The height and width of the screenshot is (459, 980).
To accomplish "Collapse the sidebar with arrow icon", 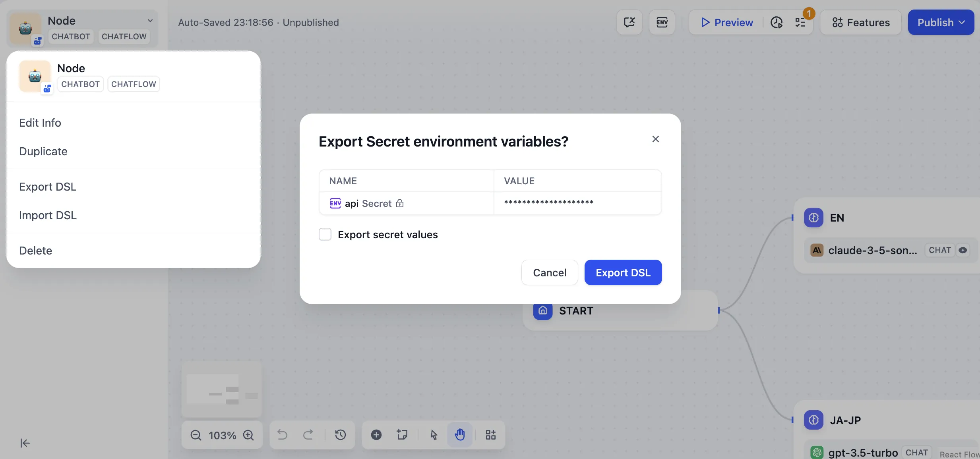I will (x=25, y=443).
